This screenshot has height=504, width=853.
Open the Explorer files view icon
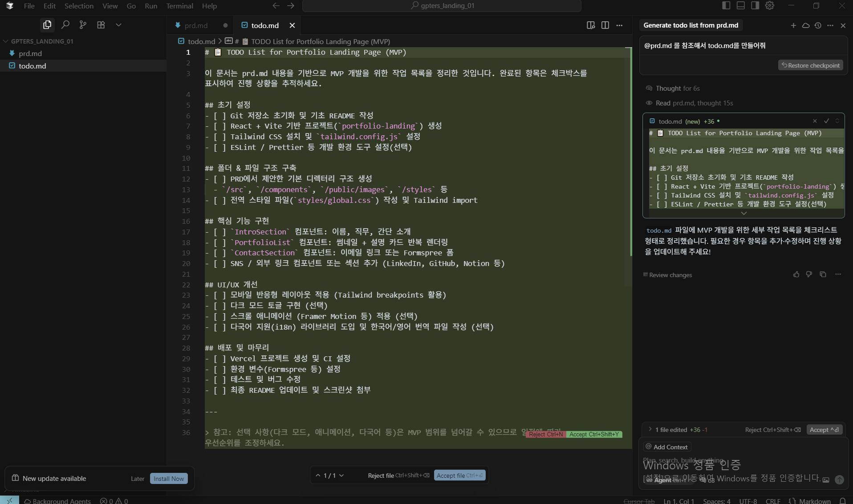[47, 25]
